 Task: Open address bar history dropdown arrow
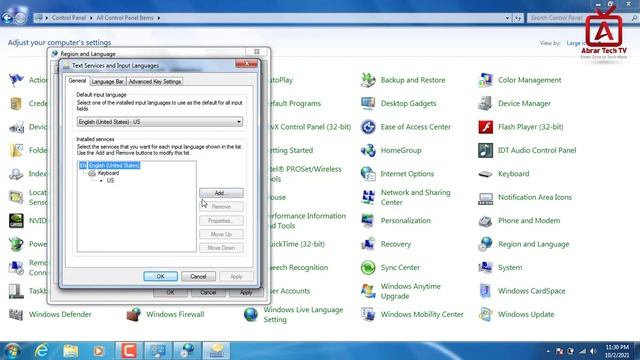pyautogui.click(x=507, y=18)
